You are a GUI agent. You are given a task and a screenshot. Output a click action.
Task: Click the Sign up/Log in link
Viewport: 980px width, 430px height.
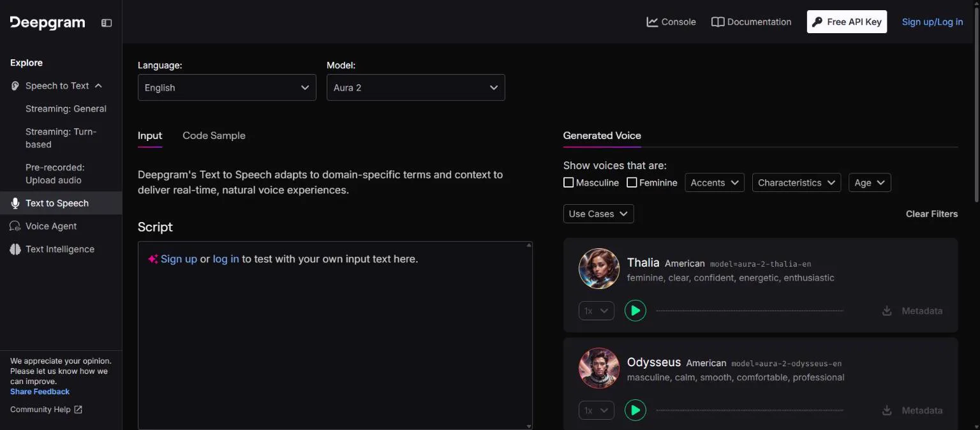(x=932, y=22)
